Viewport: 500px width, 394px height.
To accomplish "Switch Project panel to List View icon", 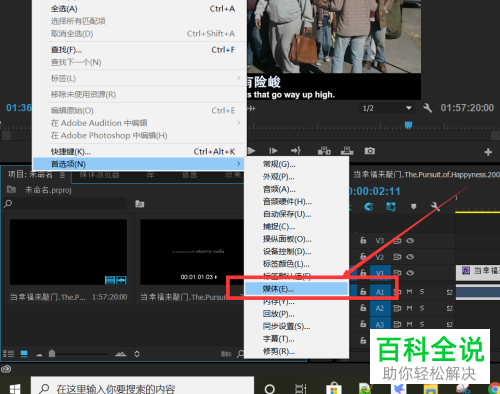I will pyautogui.click(x=9, y=354).
